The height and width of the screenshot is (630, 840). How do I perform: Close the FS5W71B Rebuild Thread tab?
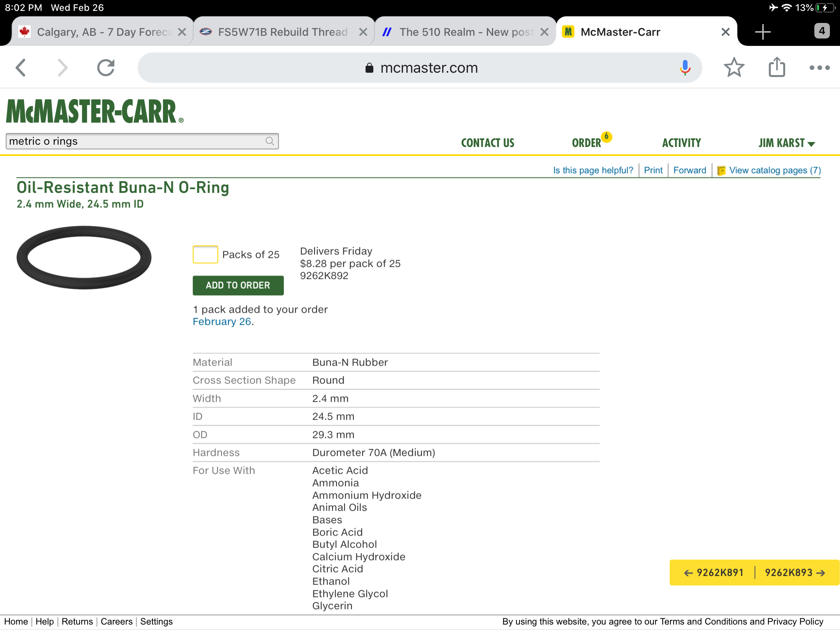coord(363,32)
